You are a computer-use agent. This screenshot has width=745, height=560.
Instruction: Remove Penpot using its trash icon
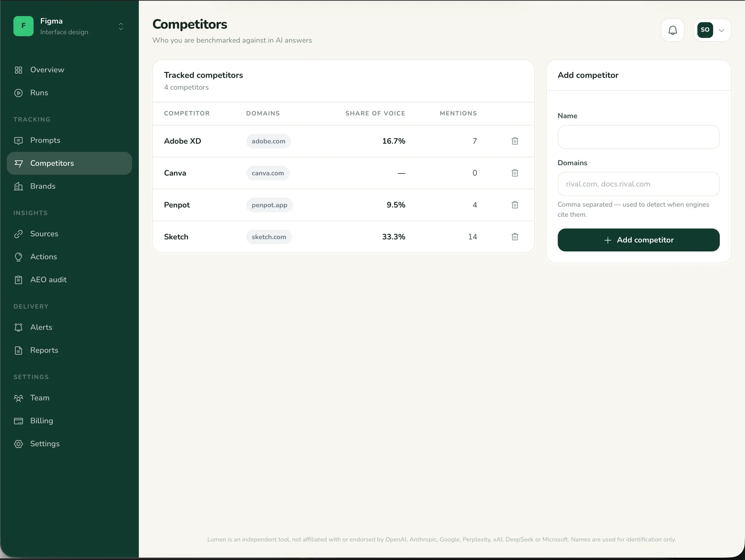click(x=515, y=205)
